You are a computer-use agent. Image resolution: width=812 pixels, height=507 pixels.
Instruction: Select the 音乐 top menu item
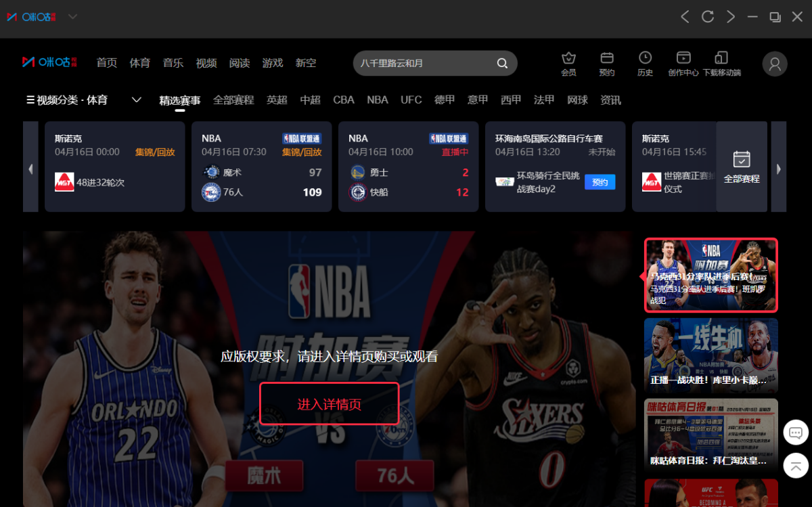point(173,63)
